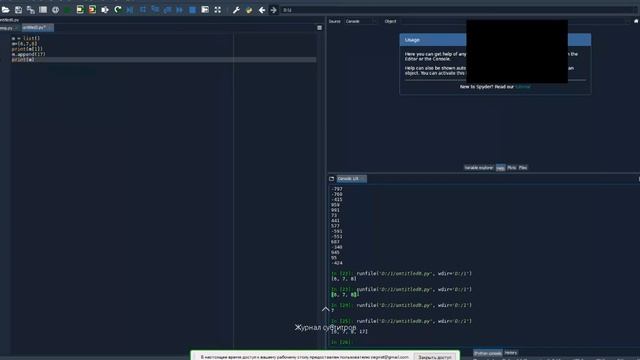Image resolution: width=640 pixels, height=360 pixels.
Task: Open the tutorial link after 'Read our'
Action: 523,87
